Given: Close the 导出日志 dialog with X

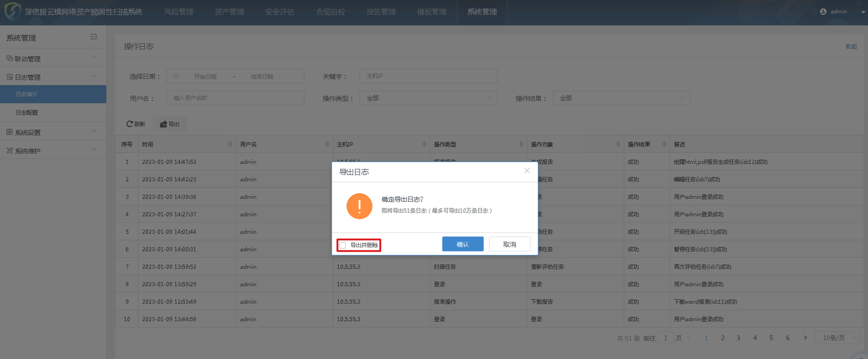Looking at the screenshot, I should coord(527,171).
